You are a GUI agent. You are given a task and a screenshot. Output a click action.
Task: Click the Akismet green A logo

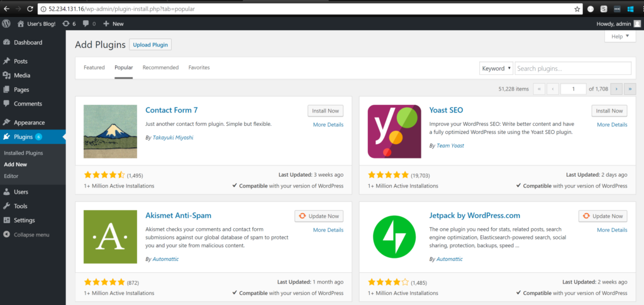pyautogui.click(x=110, y=237)
